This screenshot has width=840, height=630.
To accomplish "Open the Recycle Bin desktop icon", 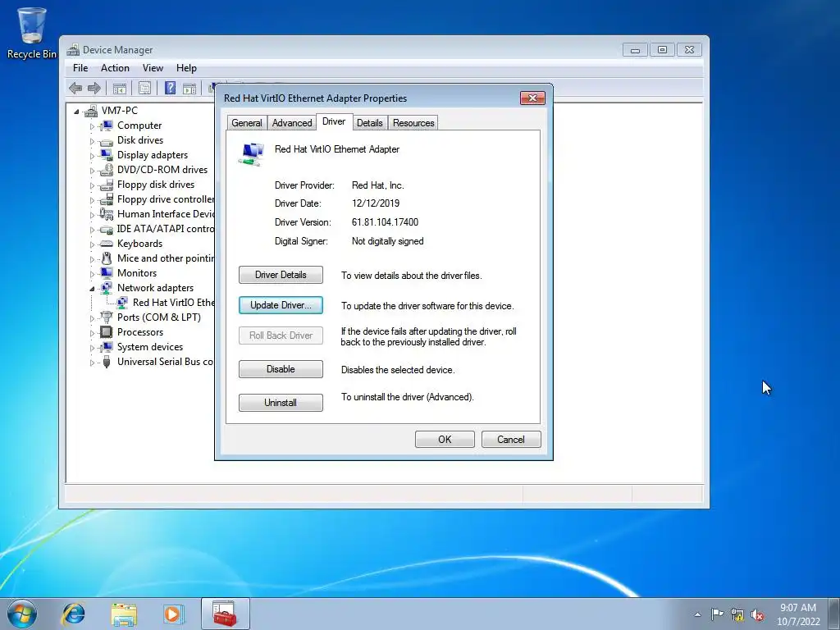I will tap(32, 33).
